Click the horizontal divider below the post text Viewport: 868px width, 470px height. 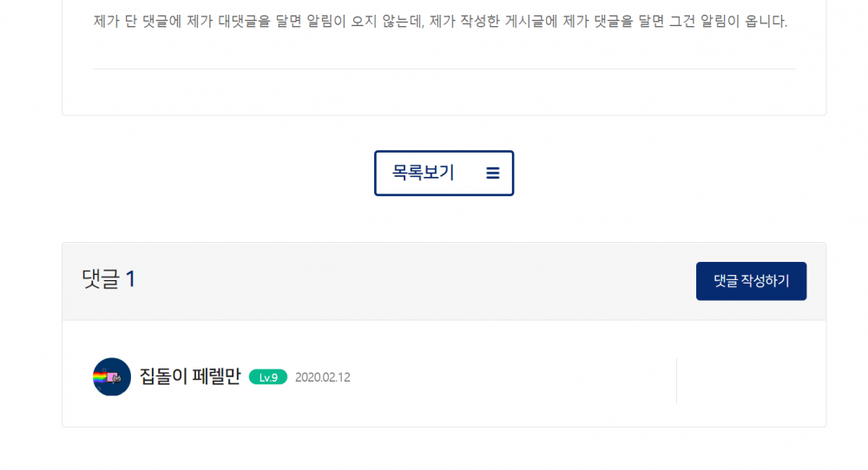coord(444,69)
